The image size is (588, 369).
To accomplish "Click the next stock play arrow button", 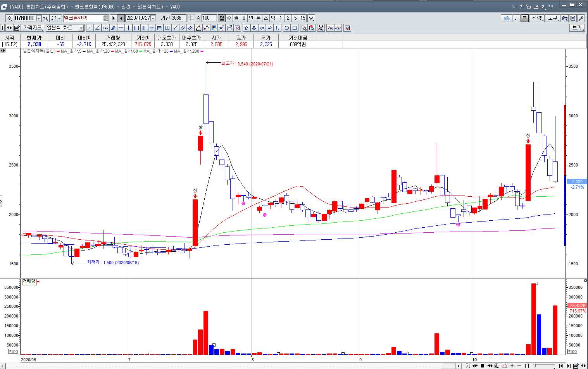I will [114, 18].
